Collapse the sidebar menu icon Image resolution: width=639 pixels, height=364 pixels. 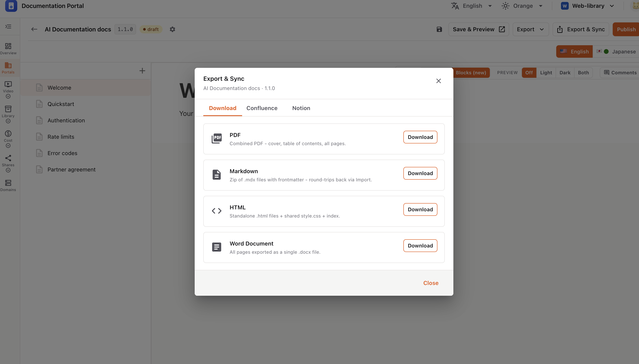(x=8, y=26)
